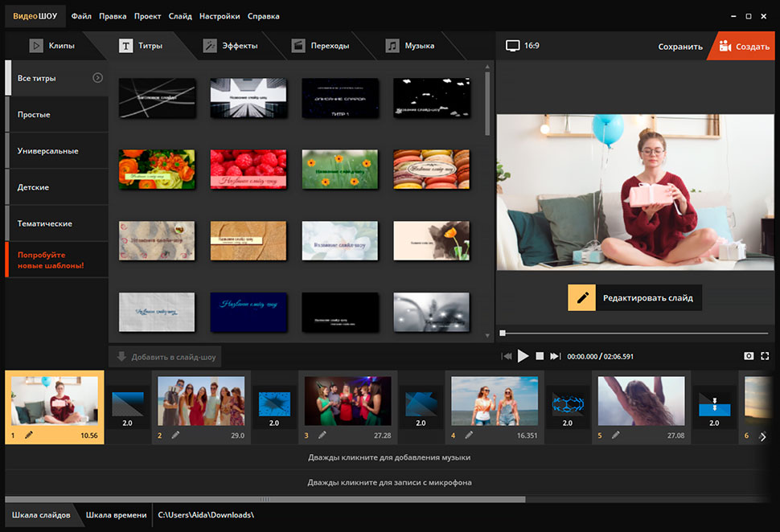The width and height of the screenshot is (780, 532).
Task: Advance the timeline with the right arrow
Action: point(763,436)
